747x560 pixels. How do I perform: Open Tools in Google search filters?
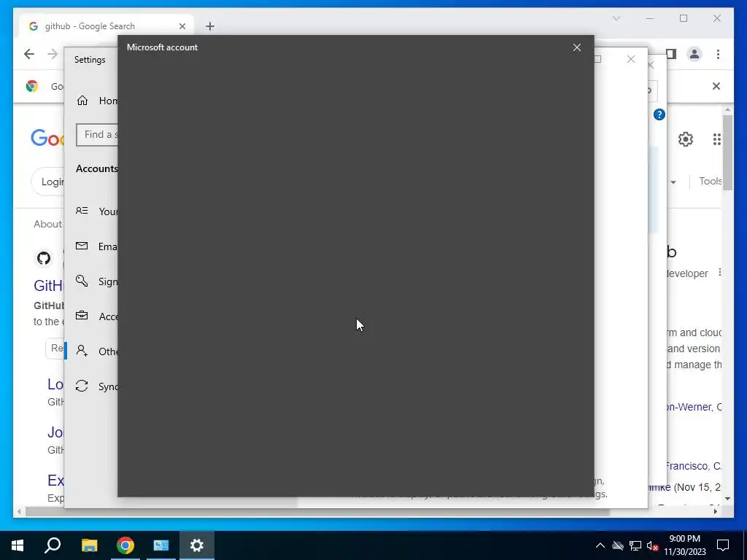coord(710,181)
